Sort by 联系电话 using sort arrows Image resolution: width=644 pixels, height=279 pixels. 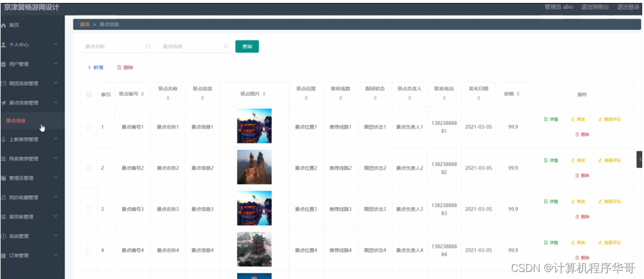(x=444, y=98)
